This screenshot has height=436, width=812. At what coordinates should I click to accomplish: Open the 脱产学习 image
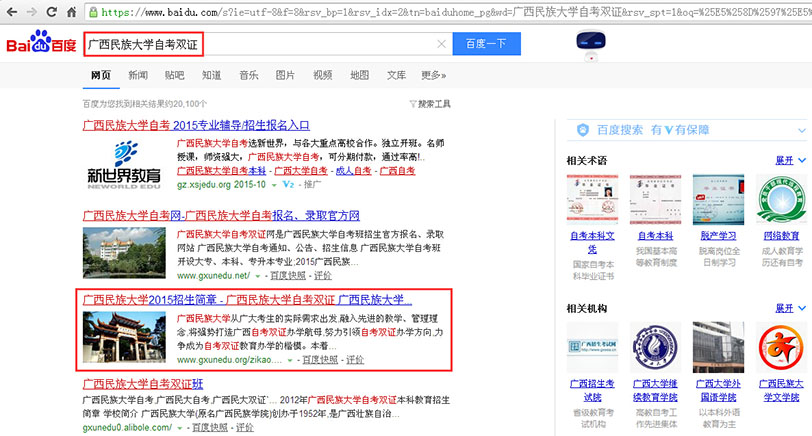tap(719, 199)
